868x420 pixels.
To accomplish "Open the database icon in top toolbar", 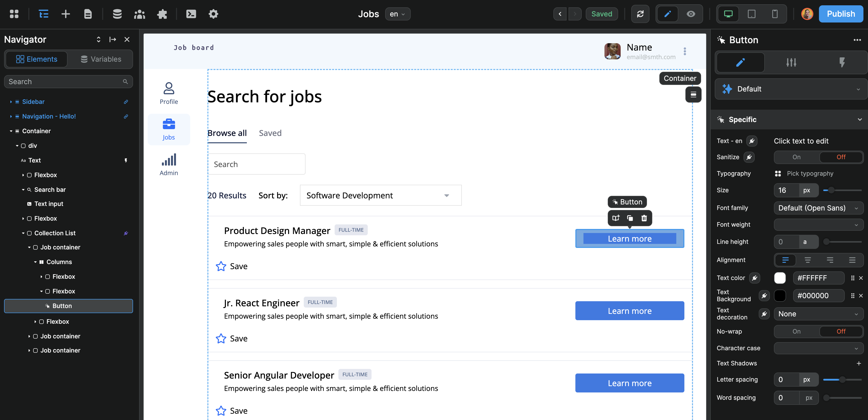I will point(117,14).
